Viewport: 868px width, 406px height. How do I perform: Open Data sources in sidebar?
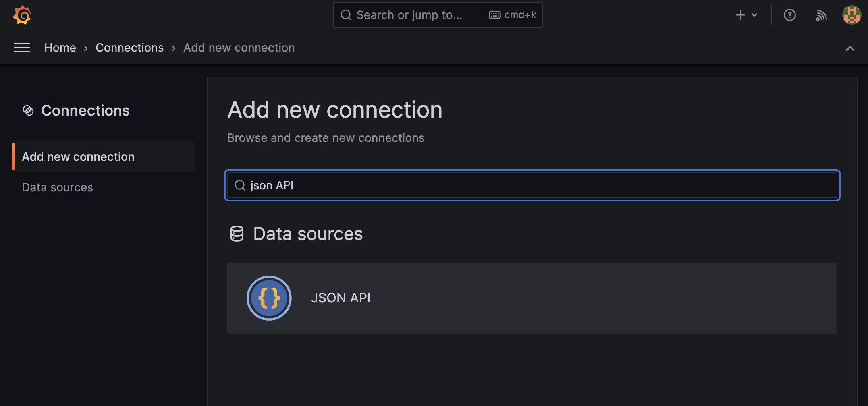pos(57,187)
